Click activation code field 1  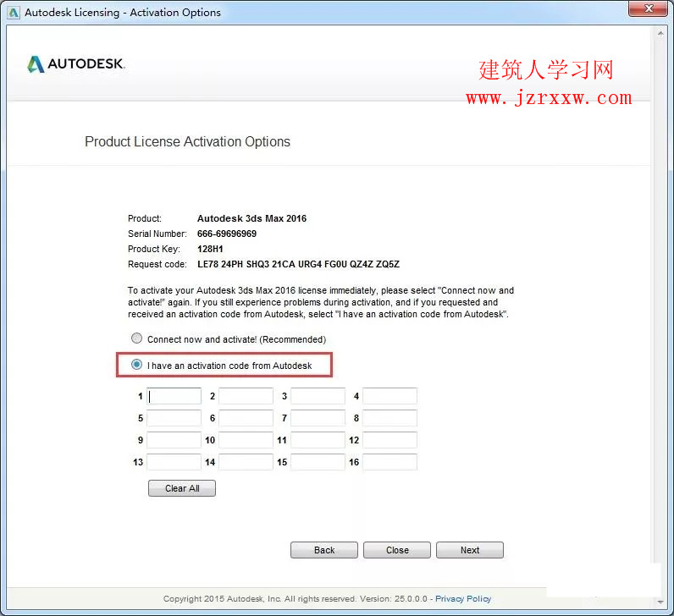pyautogui.click(x=174, y=396)
